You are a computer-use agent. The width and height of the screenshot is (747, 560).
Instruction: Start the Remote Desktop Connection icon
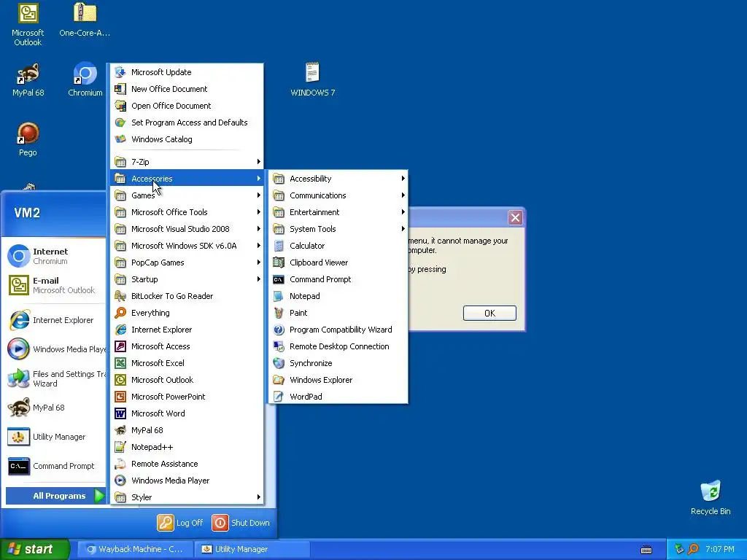coord(279,346)
